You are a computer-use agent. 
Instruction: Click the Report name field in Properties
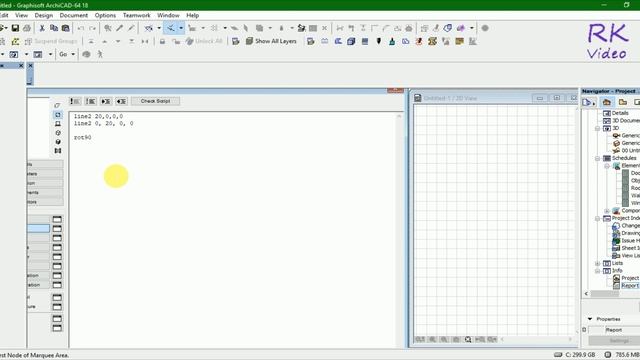[622, 329]
